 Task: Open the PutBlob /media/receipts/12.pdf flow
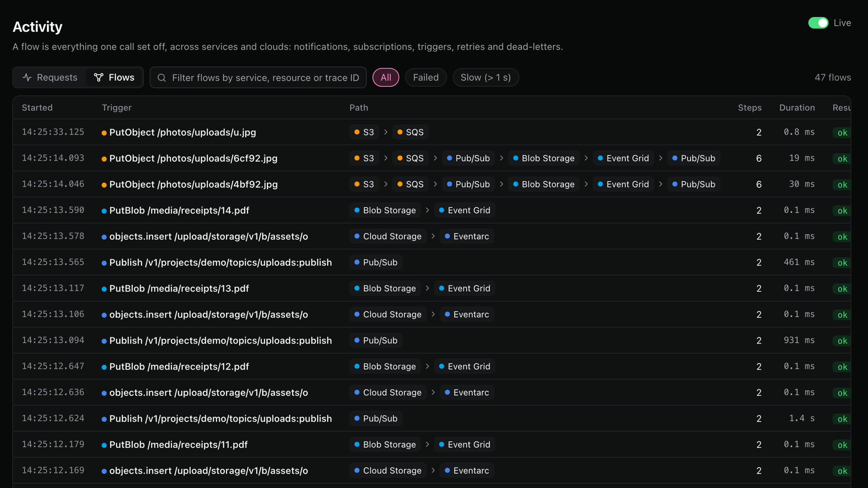click(432, 367)
